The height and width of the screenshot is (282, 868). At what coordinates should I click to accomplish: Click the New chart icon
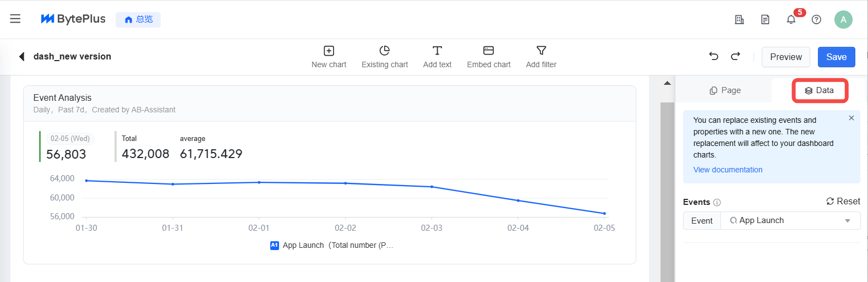[329, 51]
